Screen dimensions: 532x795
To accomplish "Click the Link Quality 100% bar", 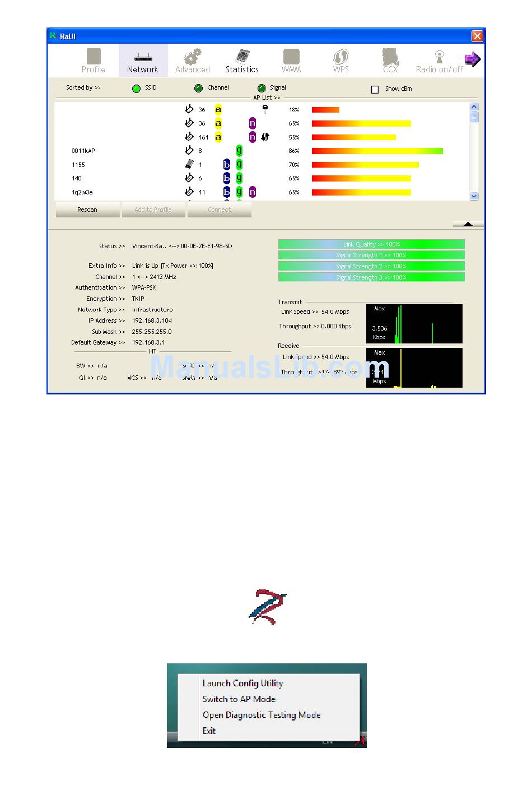I will 371,244.
